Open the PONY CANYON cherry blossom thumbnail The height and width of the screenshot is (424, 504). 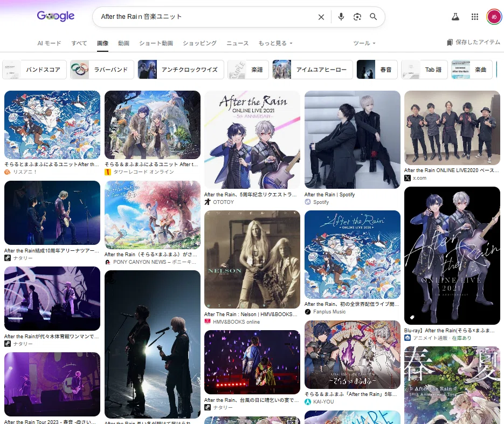(153, 215)
